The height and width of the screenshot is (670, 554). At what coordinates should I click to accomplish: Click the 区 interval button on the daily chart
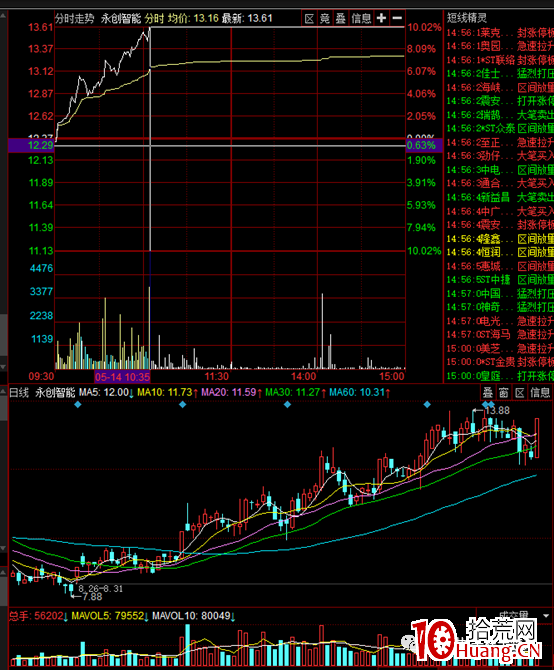pyautogui.click(x=519, y=393)
